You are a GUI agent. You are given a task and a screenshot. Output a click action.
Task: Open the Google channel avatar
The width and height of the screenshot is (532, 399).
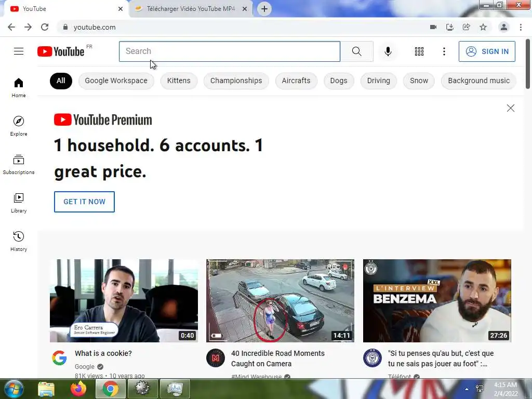[x=59, y=358]
